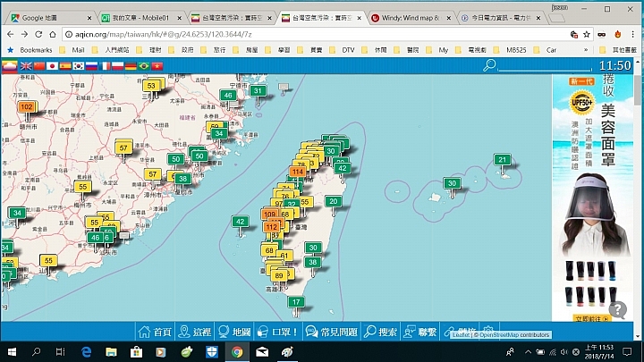Screen dimensions: 644x362
Task: Select the Brazil flag language icon
Action: pos(144,66)
